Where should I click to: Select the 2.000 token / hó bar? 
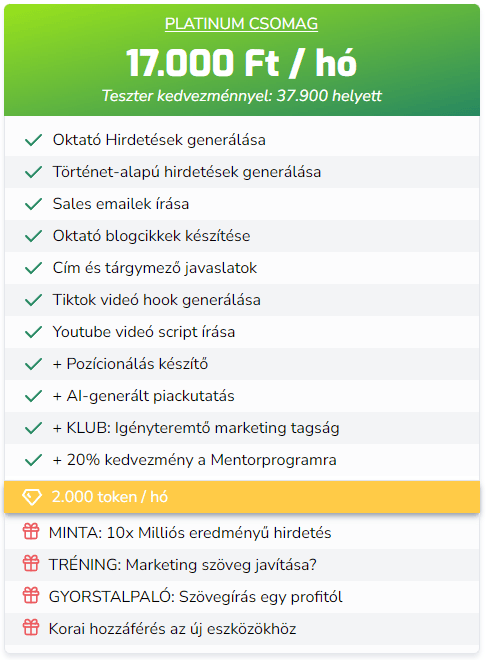tap(242, 497)
